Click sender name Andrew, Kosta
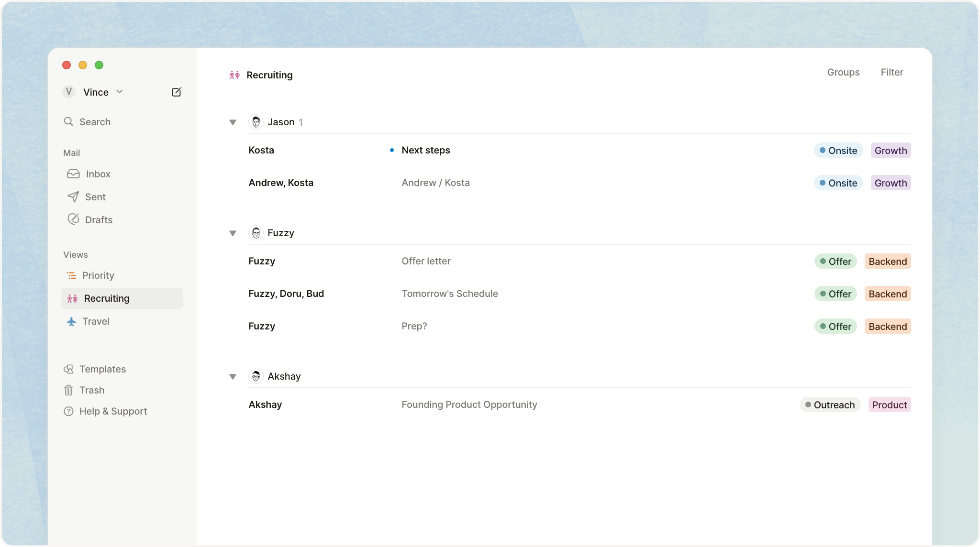 click(281, 183)
